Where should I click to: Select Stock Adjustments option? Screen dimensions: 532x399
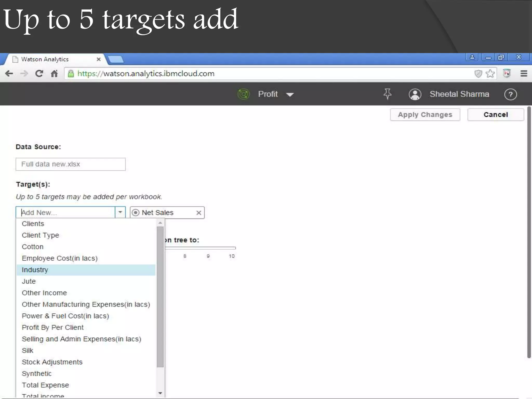[86, 362]
